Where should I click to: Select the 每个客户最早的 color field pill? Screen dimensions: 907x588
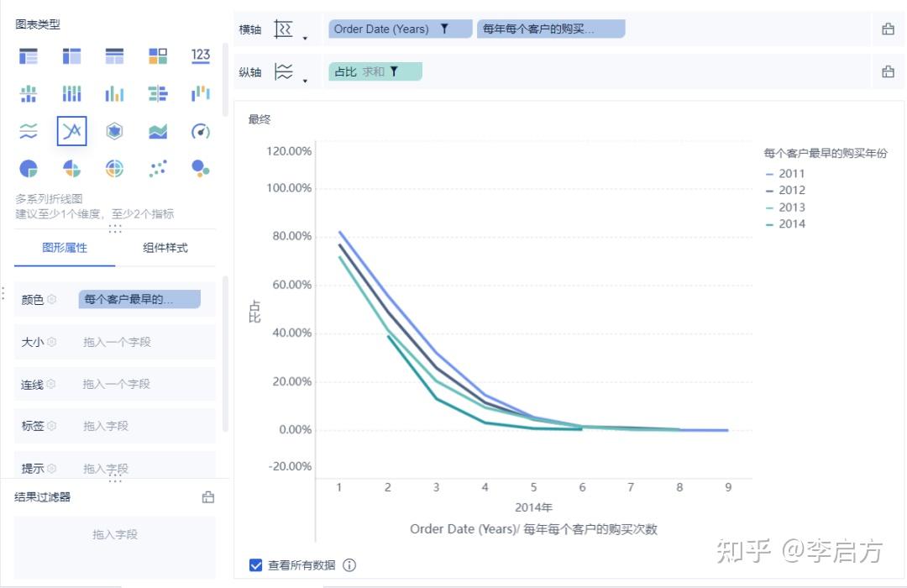139,299
